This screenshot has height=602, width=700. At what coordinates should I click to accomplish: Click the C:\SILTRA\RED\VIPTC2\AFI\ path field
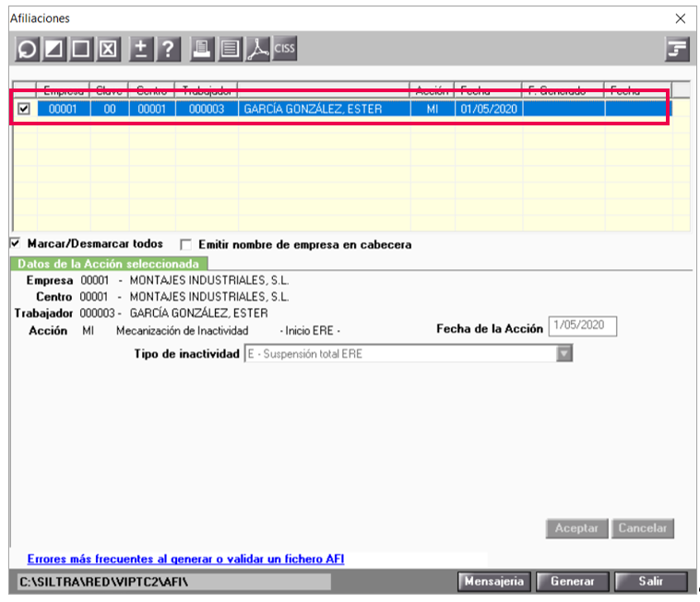coord(174,582)
